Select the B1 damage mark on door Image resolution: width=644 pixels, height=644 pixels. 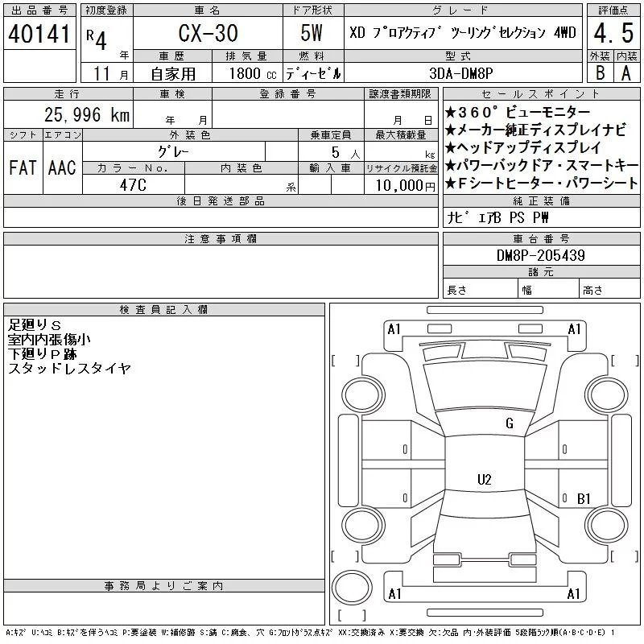584,499
